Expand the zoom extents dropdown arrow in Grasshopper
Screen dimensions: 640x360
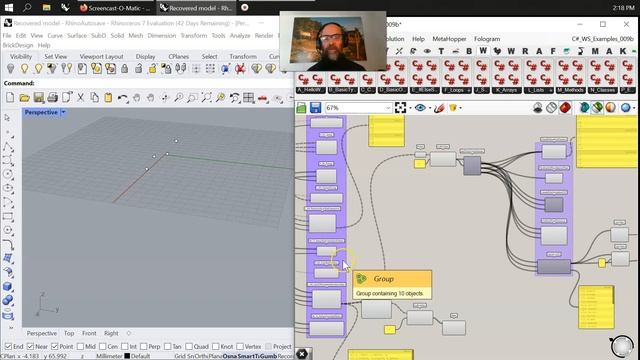(x=410, y=108)
